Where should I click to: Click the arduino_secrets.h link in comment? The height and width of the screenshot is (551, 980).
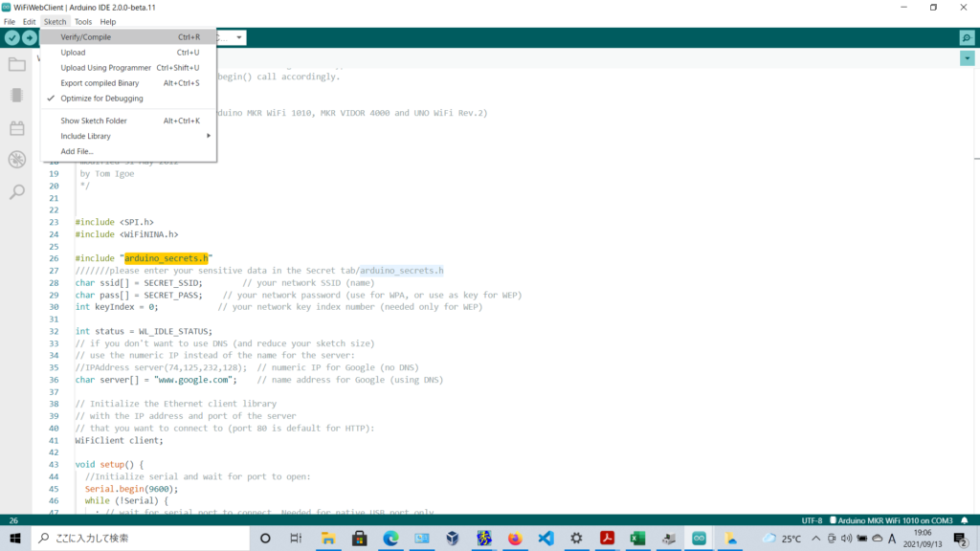[402, 271]
